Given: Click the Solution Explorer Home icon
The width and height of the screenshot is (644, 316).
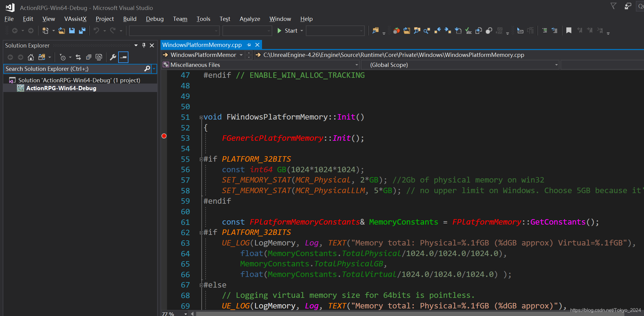Looking at the screenshot, I should click(31, 57).
